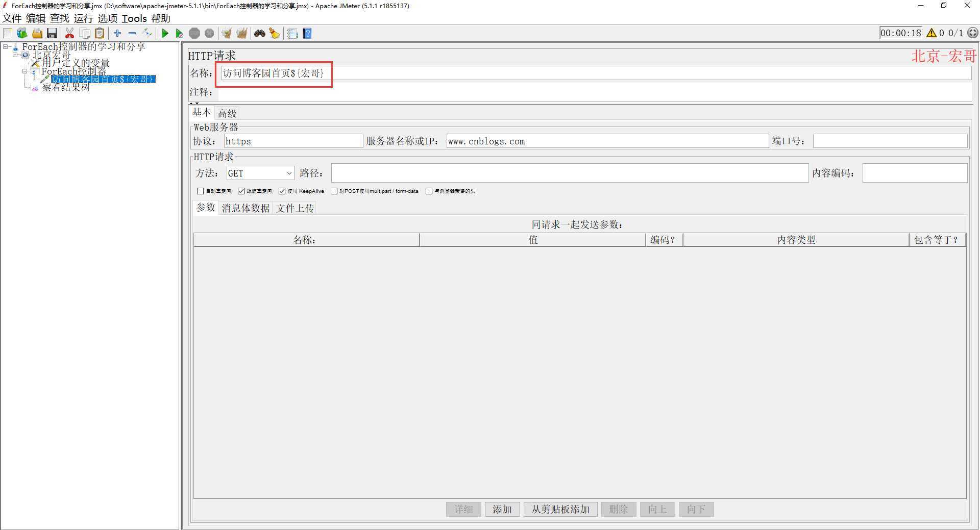This screenshot has width=980, height=530.
Task: Switch to the 文件上传 tab
Action: point(295,208)
